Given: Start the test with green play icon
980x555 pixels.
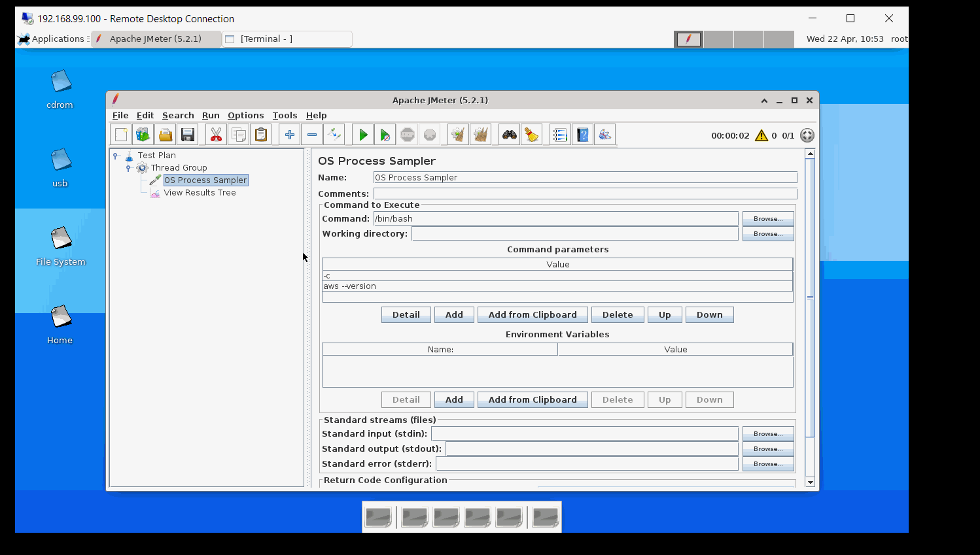Looking at the screenshot, I should (x=362, y=135).
